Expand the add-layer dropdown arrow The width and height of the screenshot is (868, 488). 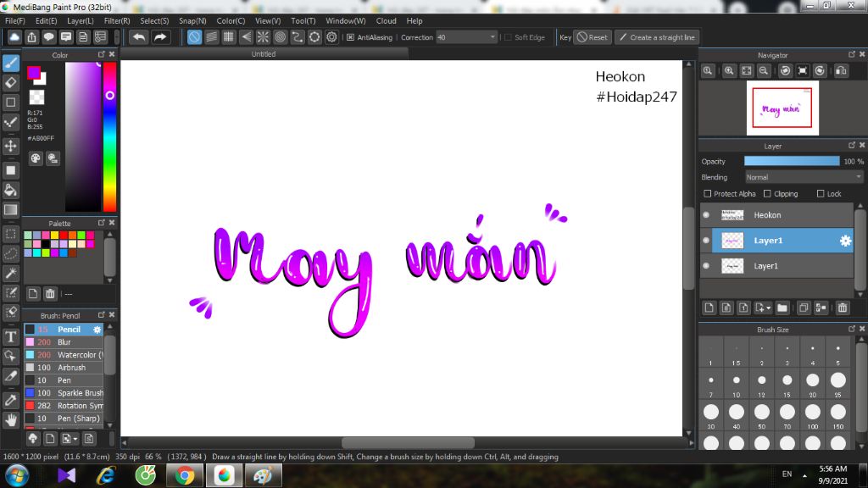pos(768,308)
